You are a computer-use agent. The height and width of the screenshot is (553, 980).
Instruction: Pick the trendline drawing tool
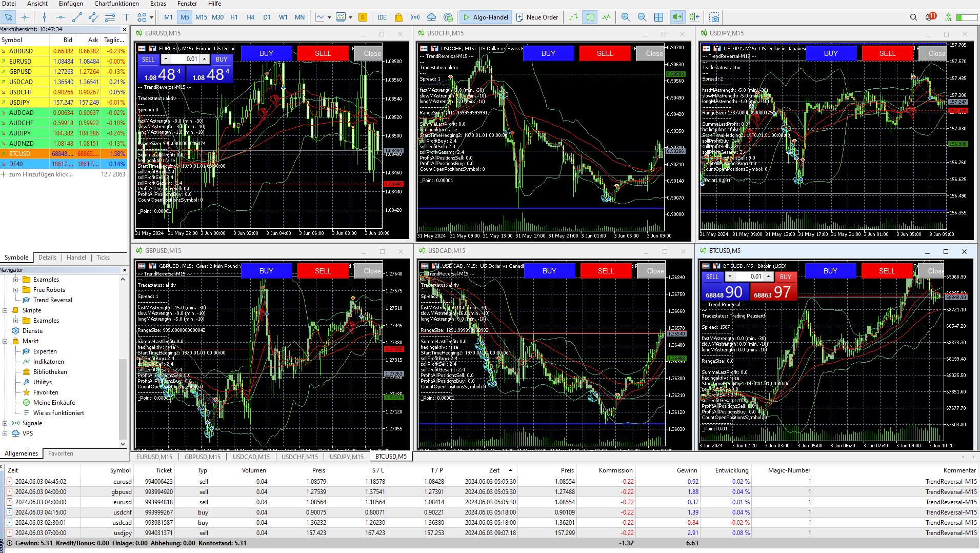(x=77, y=17)
